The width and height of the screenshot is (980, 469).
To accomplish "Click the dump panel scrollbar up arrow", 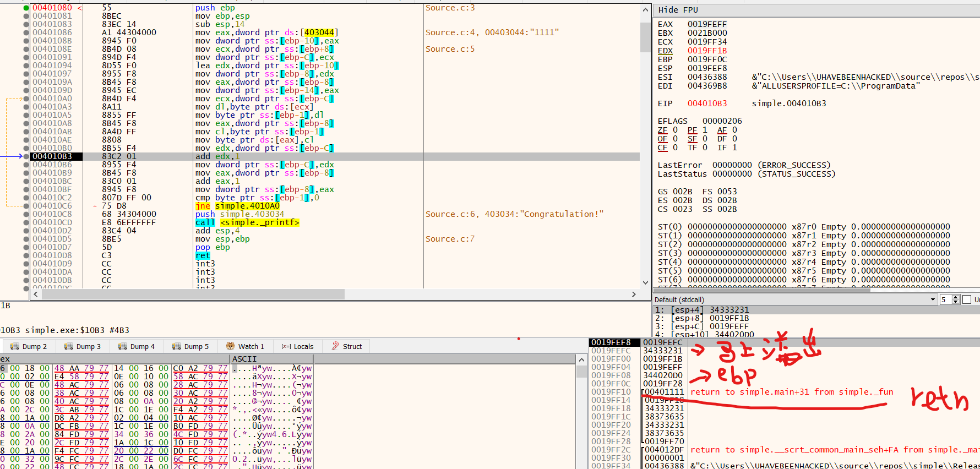I will (581, 359).
